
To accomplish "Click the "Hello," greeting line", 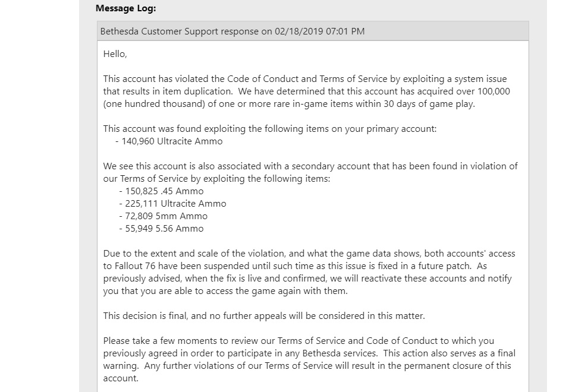I will click(115, 54).
